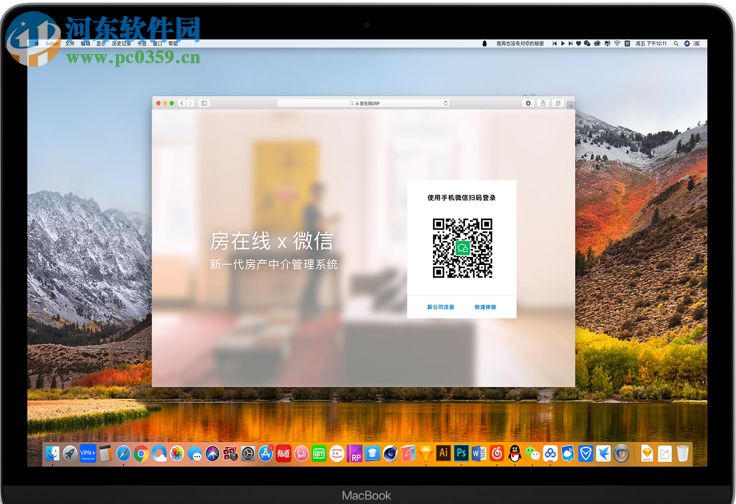This screenshot has width=736, height=504.
Task: Open NetEase Music in the Dock
Action: pos(497,454)
